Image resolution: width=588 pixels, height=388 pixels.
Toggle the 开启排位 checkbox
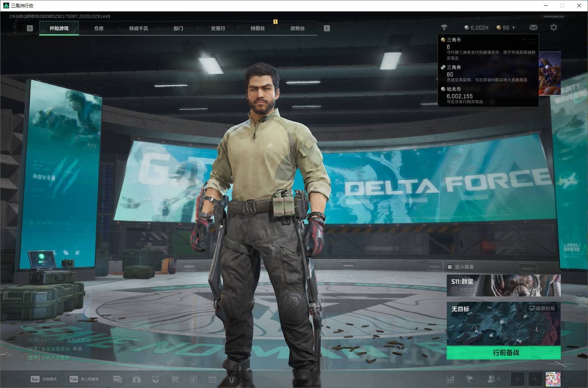tap(454, 290)
